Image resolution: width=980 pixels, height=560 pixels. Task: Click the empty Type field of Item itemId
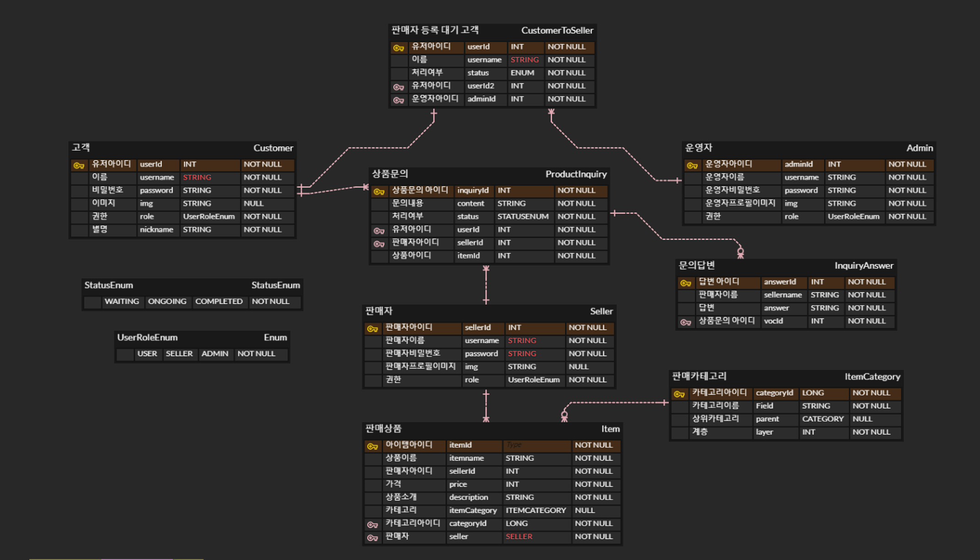point(537,445)
